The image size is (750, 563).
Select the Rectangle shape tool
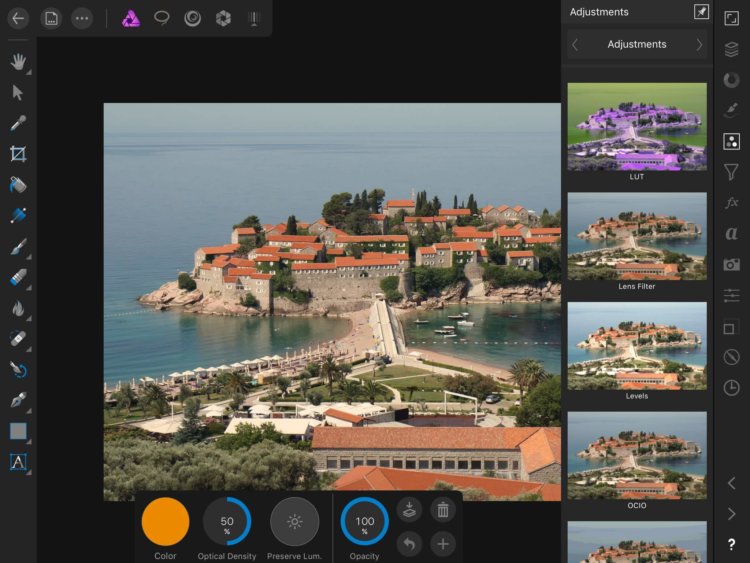click(18, 431)
